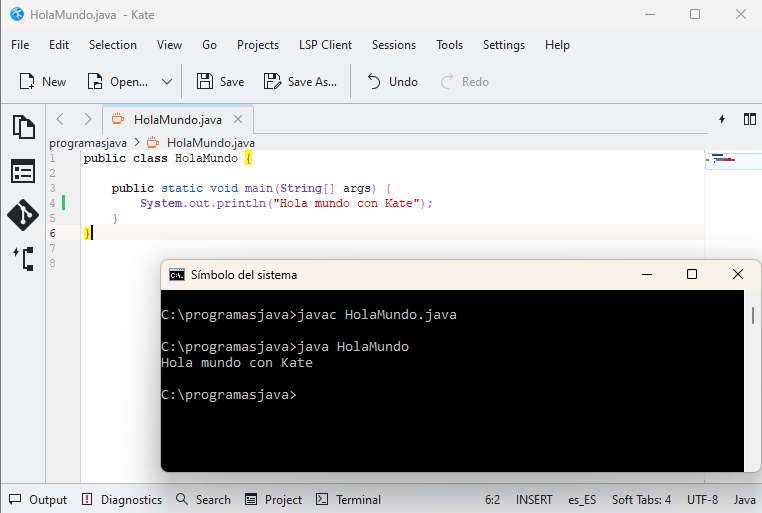The height and width of the screenshot is (513, 762).
Task: Open the Terminal panel
Action: click(x=348, y=499)
